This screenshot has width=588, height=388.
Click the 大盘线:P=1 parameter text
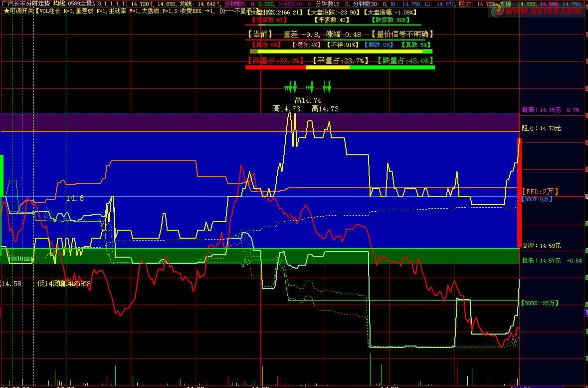156,11
